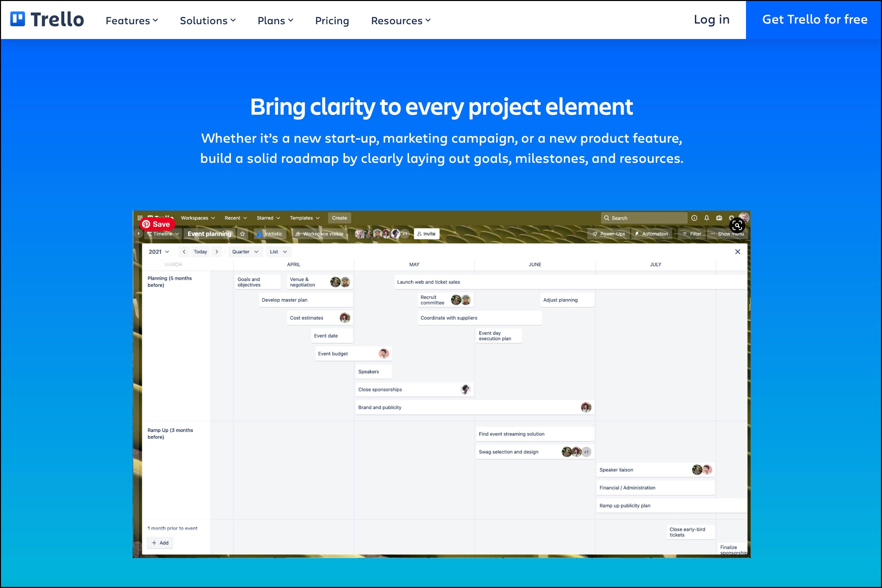
Task: Click Show menu
Action: click(727, 234)
